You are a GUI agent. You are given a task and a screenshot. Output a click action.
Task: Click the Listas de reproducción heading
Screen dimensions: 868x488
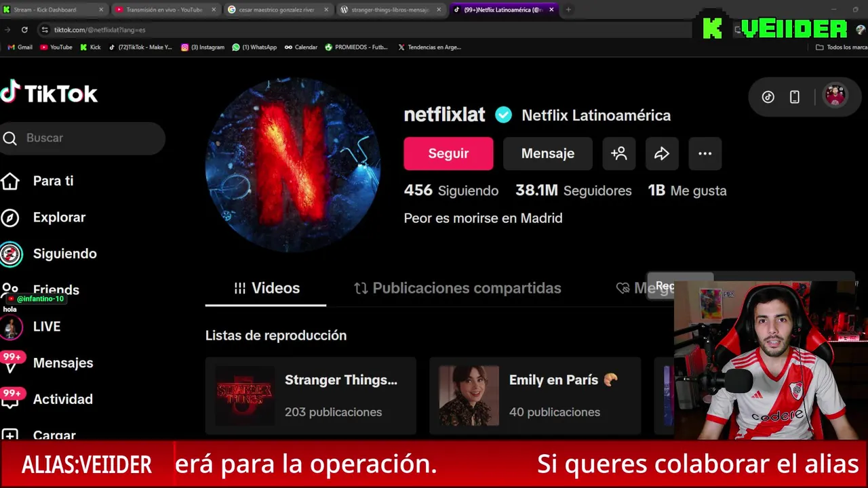pos(276,335)
